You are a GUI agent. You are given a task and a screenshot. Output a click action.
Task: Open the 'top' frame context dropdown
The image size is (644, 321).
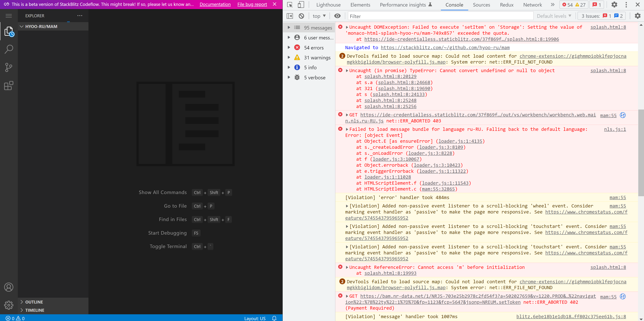coord(319,16)
